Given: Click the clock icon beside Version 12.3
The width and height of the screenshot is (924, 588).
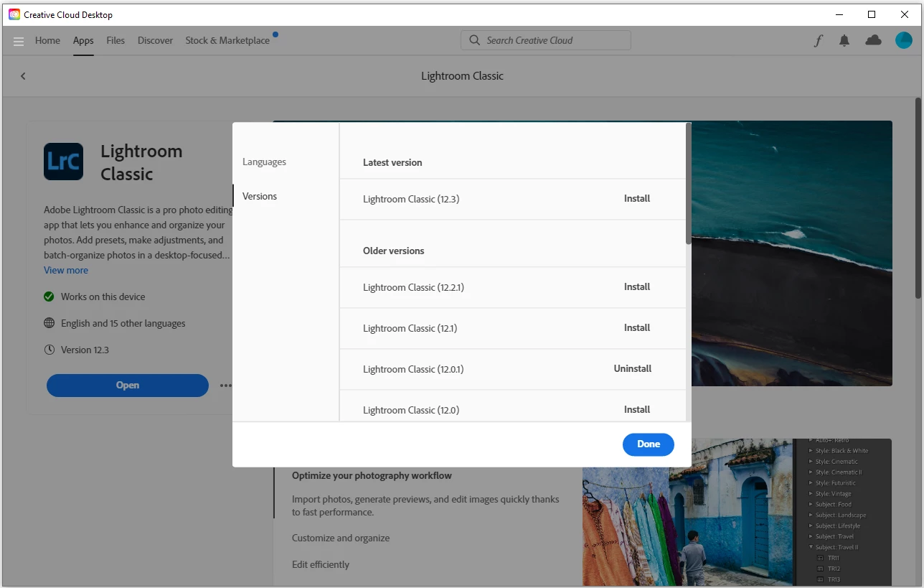Looking at the screenshot, I should 49,350.
